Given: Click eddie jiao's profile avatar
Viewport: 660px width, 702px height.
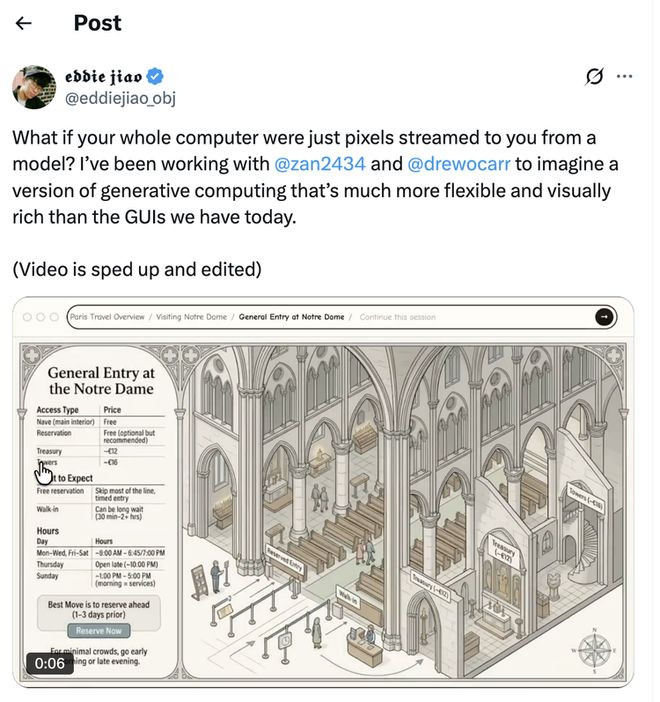Looking at the screenshot, I should coord(34,87).
